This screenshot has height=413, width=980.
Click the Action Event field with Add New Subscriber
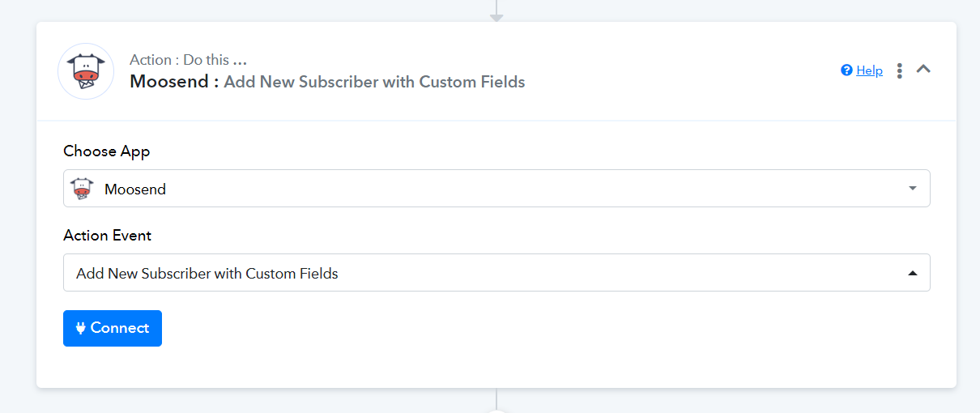[x=496, y=273]
